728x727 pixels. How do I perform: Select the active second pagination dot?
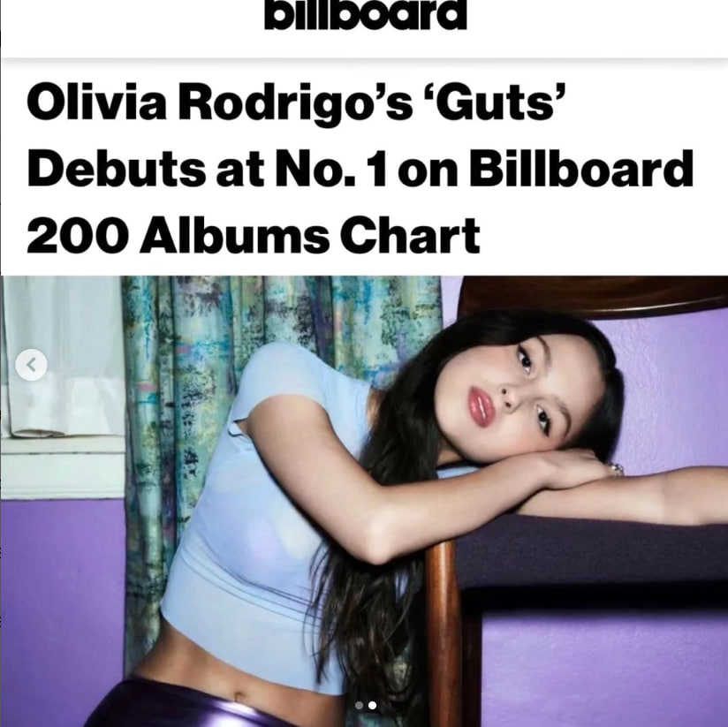pos(372,705)
